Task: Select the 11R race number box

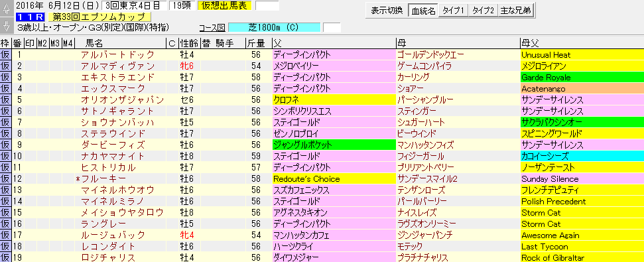Action: coord(30,17)
